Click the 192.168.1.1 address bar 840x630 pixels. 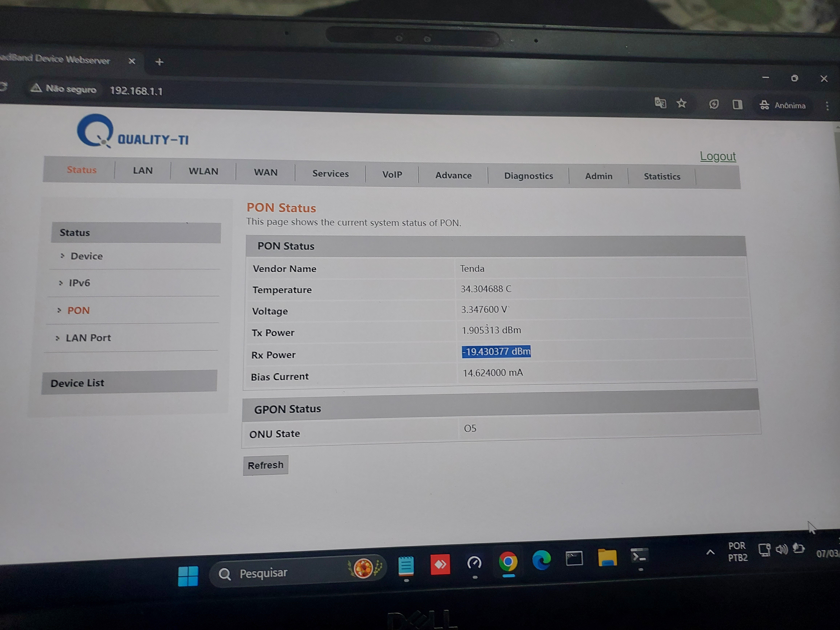pyautogui.click(x=136, y=91)
